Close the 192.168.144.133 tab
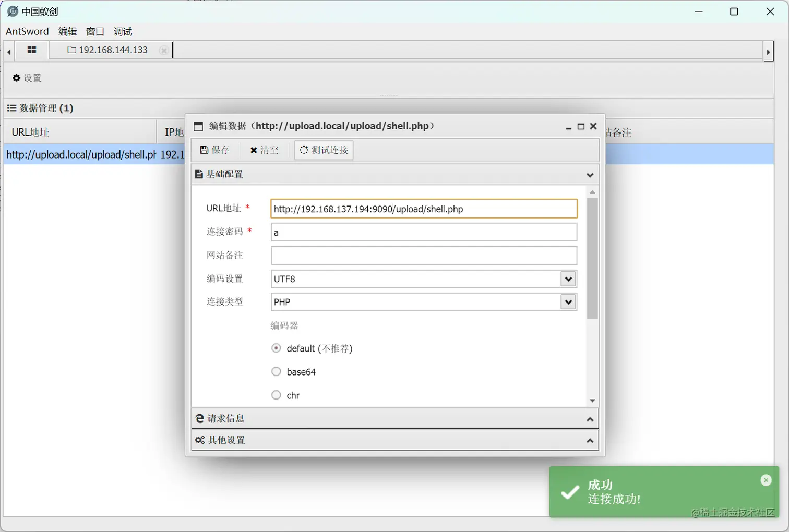Image resolution: width=789 pixels, height=532 pixels. pos(164,51)
